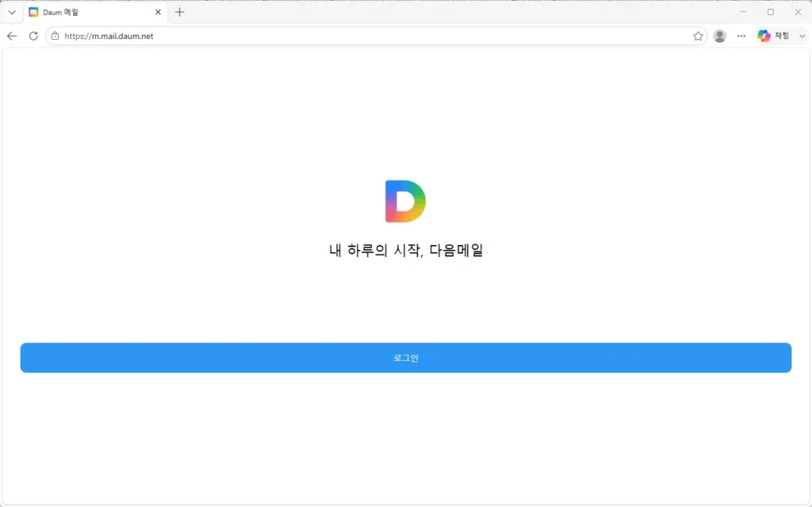The height and width of the screenshot is (507, 812).
Task: Minimize the browser window
Action: click(x=743, y=12)
